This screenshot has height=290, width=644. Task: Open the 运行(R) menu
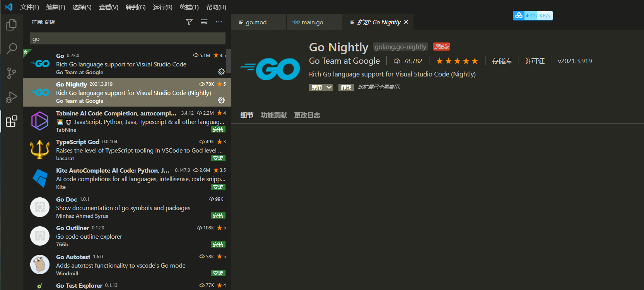click(162, 7)
